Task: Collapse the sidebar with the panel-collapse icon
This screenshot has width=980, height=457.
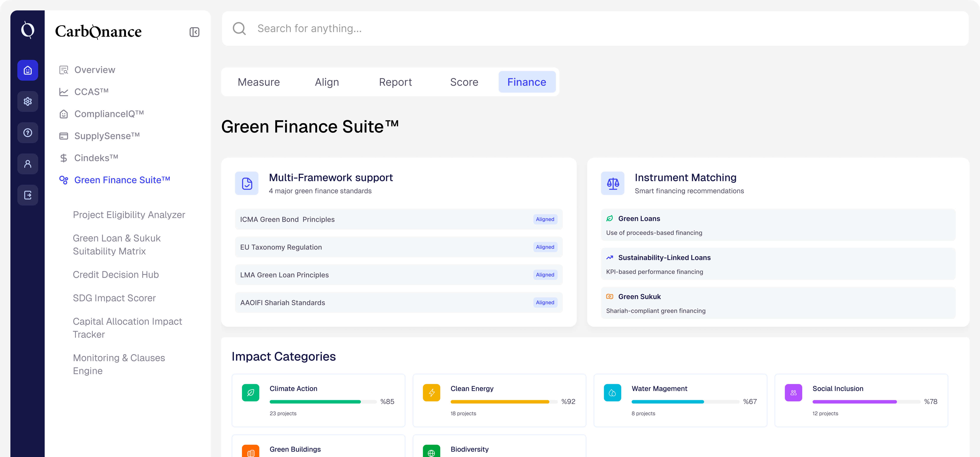Action: [194, 32]
